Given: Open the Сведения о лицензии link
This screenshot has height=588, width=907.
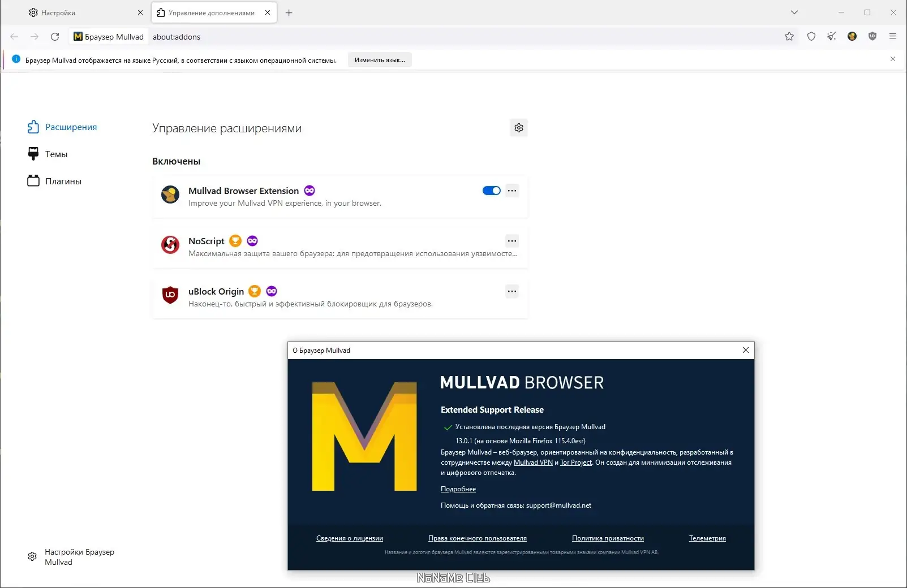Looking at the screenshot, I should (350, 538).
